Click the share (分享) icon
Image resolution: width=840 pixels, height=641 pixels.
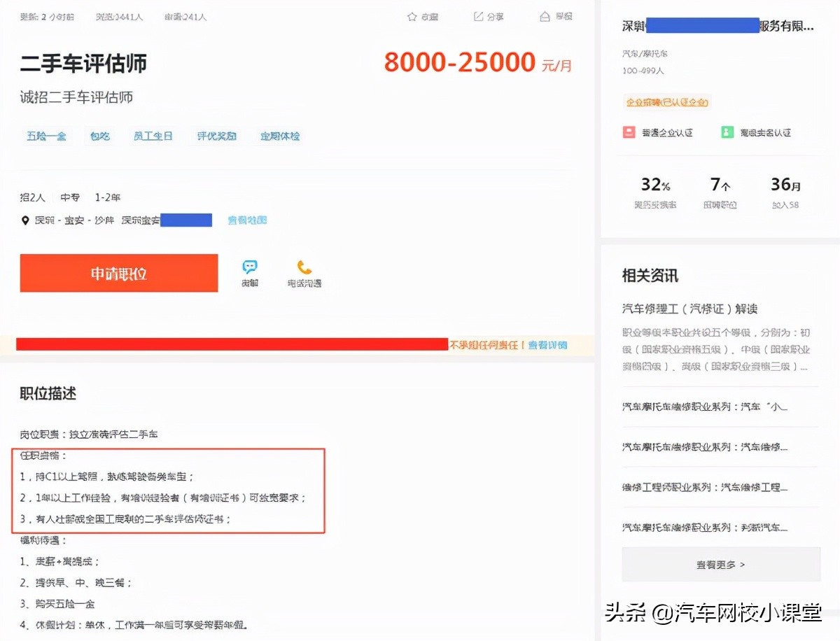(479, 17)
